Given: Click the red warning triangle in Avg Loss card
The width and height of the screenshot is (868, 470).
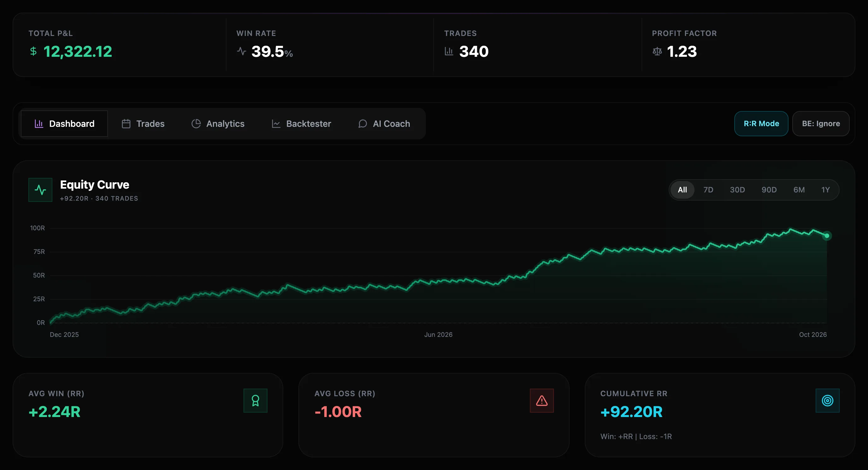Looking at the screenshot, I should click(x=542, y=401).
